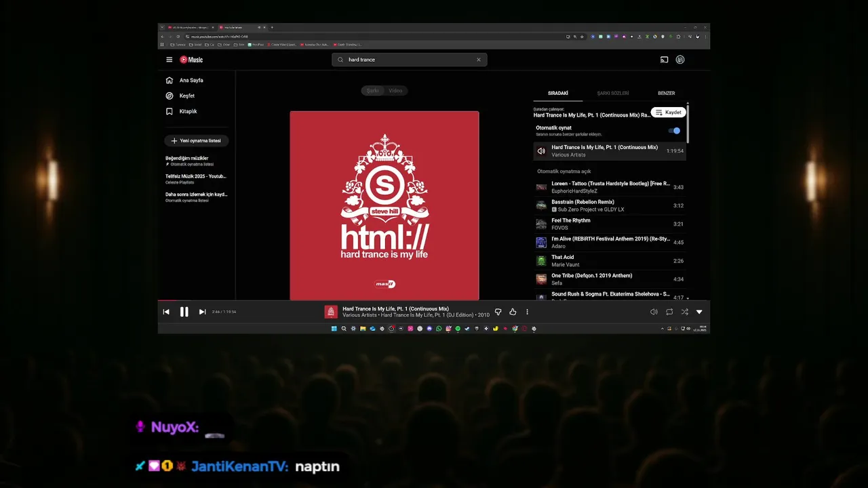Click the large red album artwork
Screen dimensions: 868x488
[x=384, y=205]
